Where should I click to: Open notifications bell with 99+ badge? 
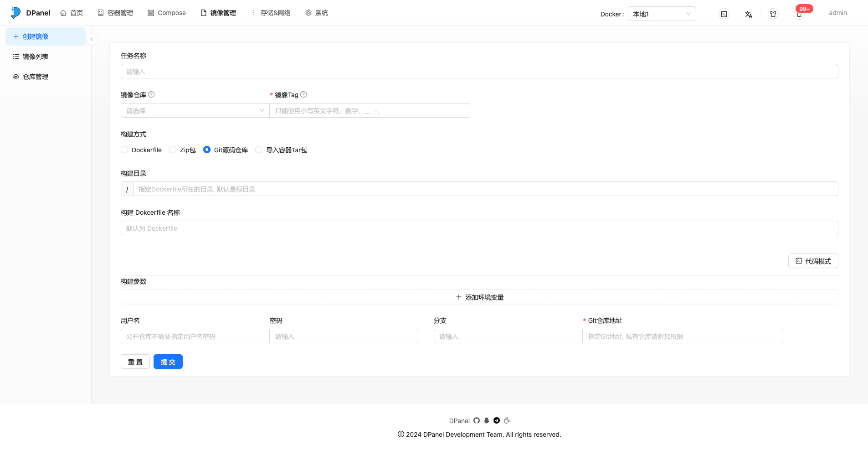coord(799,14)
